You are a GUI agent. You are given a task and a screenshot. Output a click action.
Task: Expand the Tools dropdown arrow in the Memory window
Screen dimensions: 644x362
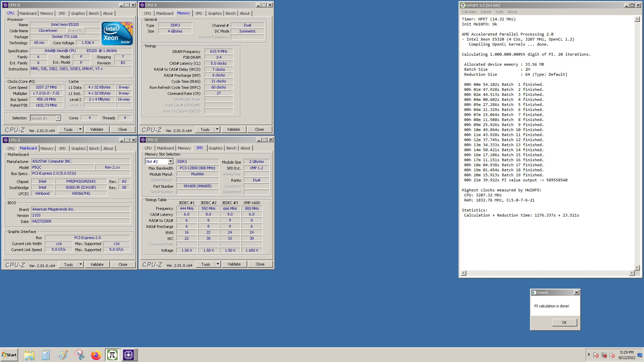217,129
